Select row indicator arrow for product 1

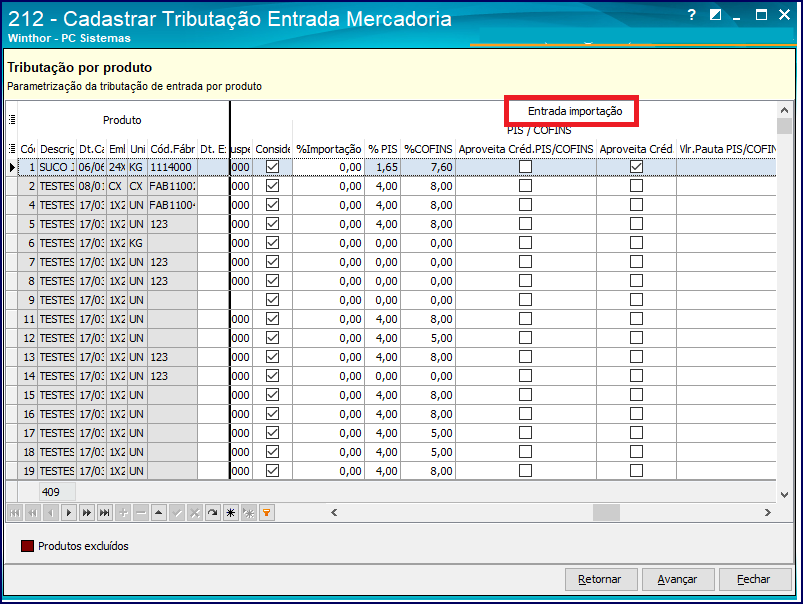(12, 167)
